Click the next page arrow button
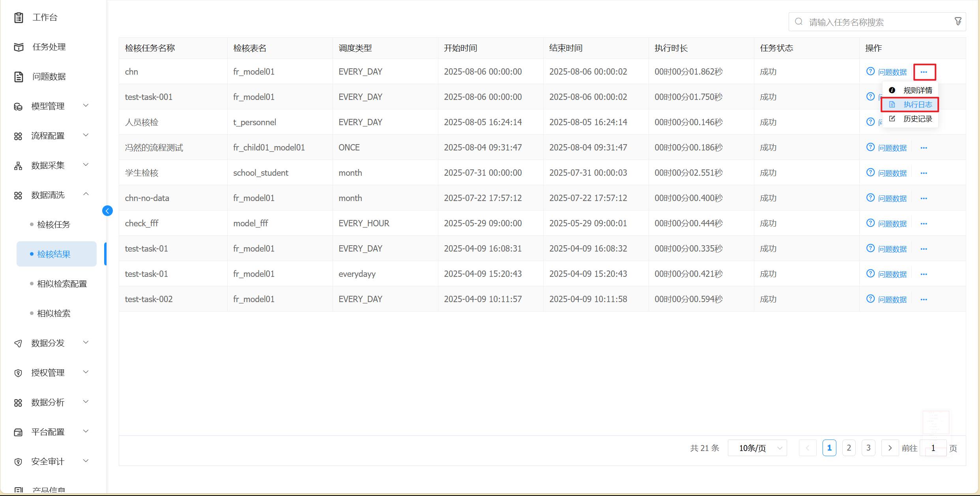 [x=890, y=448]
